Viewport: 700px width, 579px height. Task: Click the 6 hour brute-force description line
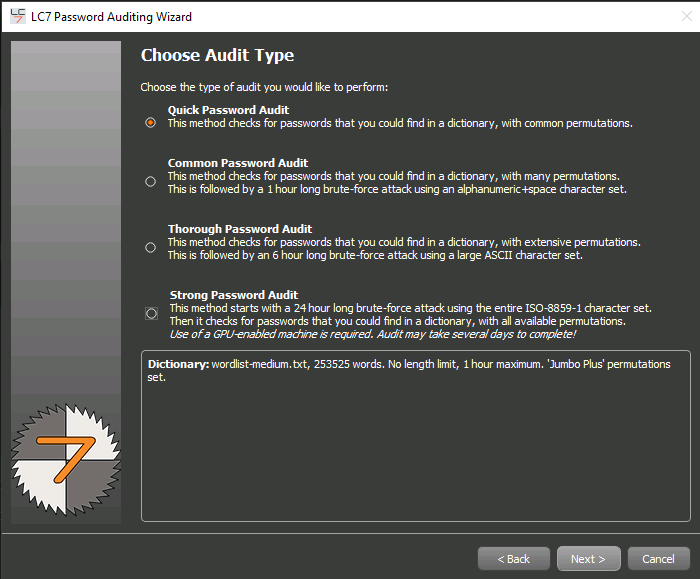pos(374,255)
